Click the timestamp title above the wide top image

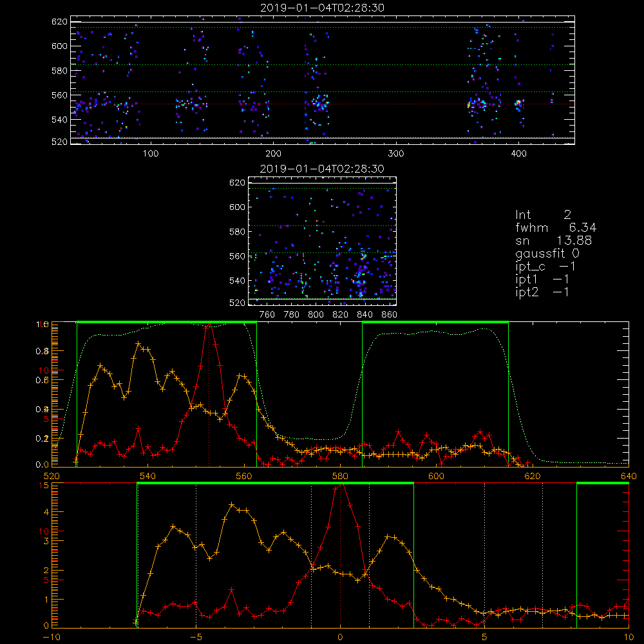click(323, 8)
